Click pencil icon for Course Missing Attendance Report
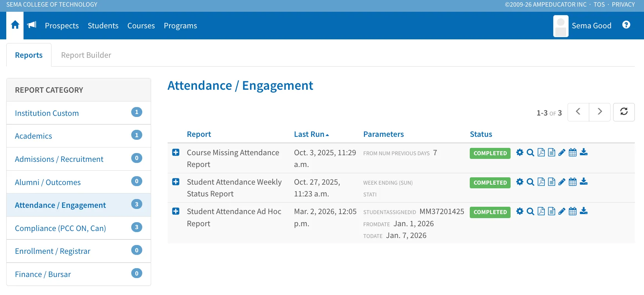Screen dimensions: 644x295 click(562, 152)
